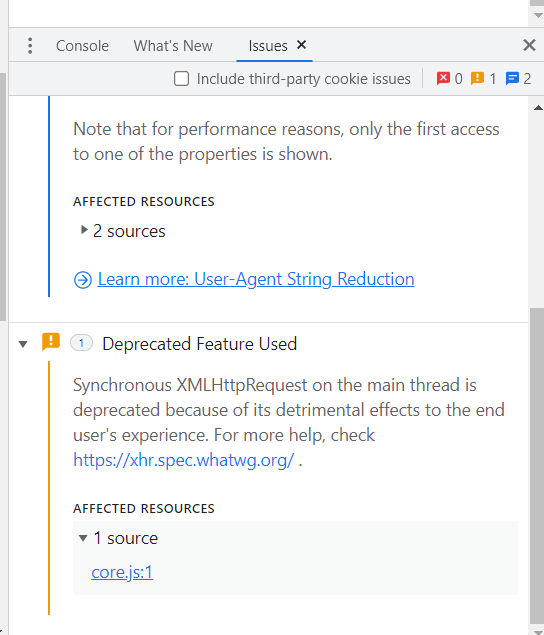Open the xhr.spec.whatwg.org link
Screen dimensions: 544x635
(x=183, y=460)
